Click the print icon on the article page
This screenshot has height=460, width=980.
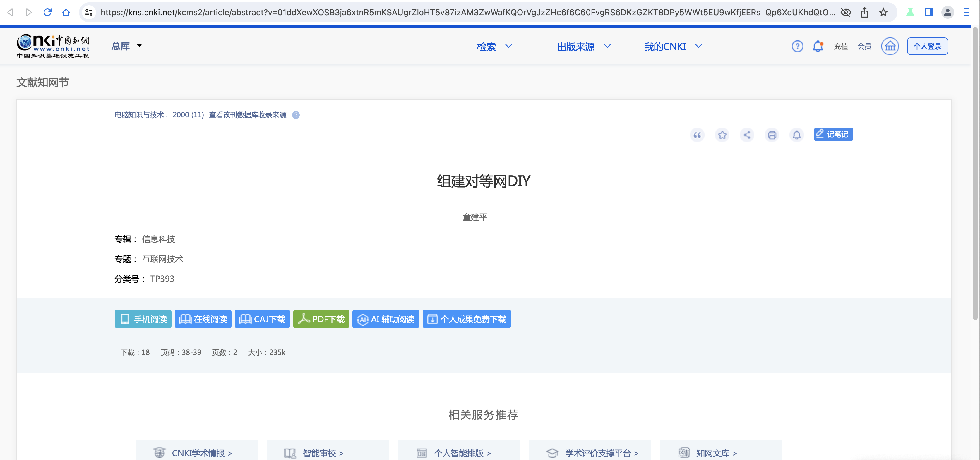point(772,135)
